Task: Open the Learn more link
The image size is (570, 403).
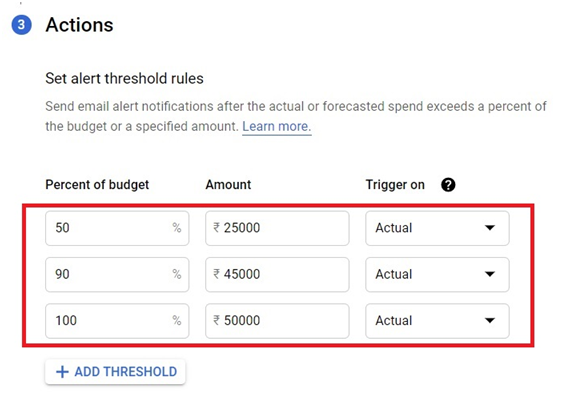Action: [x=277, y=126]
